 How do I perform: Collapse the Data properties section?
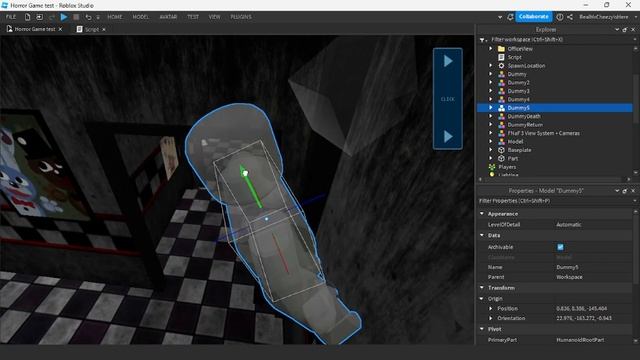tap(482, 235)
